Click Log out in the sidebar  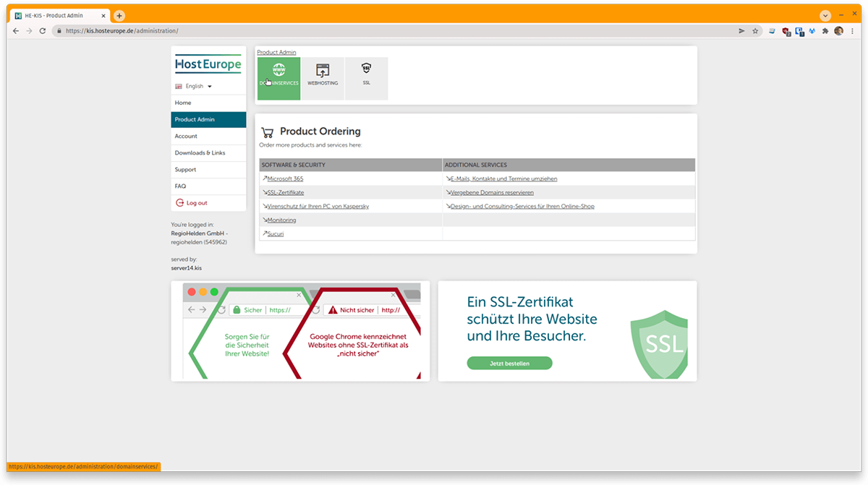click(208, 202)
